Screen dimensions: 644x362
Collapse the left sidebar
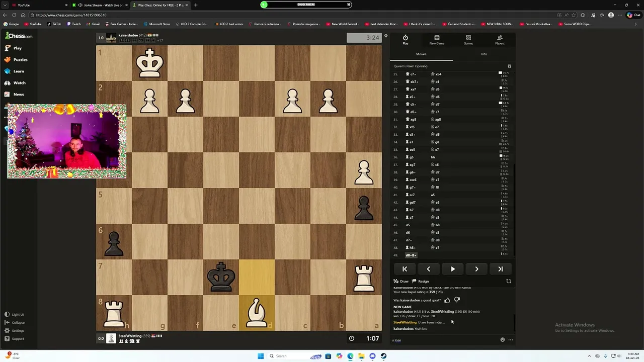coord(15,323)
